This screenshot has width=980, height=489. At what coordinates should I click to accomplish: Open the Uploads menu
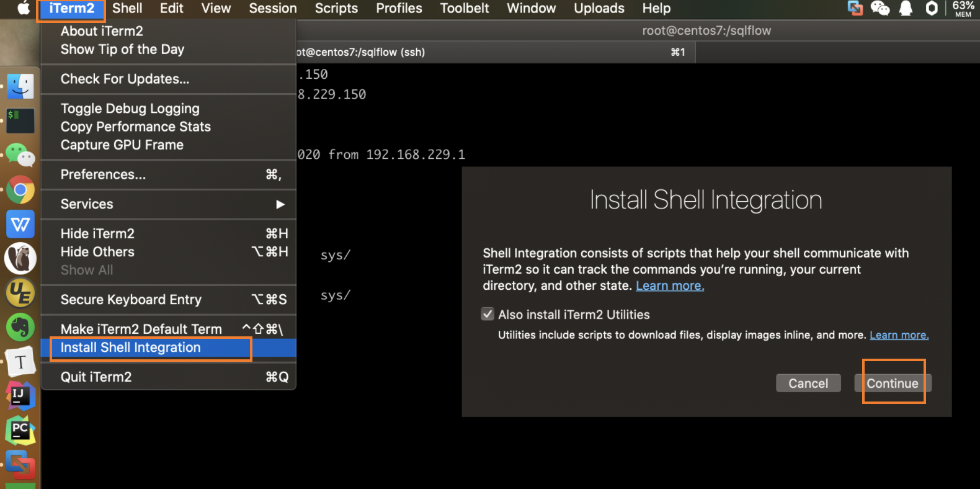coord(599,9)
